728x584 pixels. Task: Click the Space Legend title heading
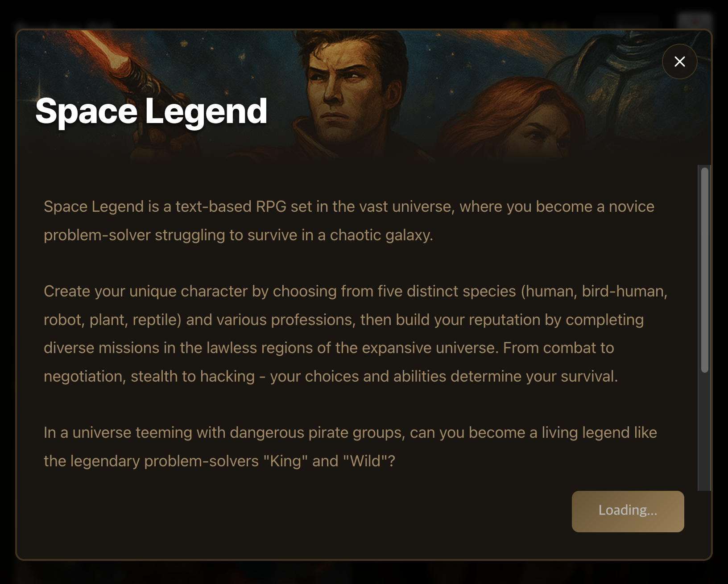point(151,111)
